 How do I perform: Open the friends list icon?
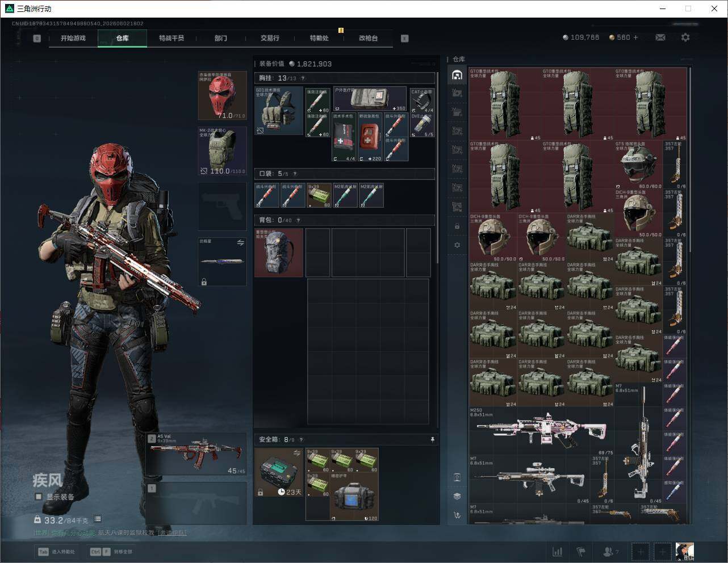click(610, 552)
